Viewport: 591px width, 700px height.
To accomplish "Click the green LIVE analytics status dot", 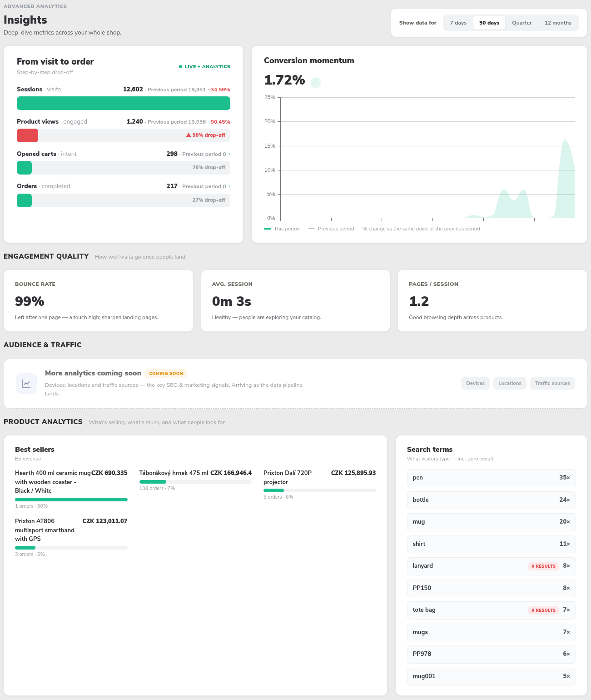I will point(180,67).
